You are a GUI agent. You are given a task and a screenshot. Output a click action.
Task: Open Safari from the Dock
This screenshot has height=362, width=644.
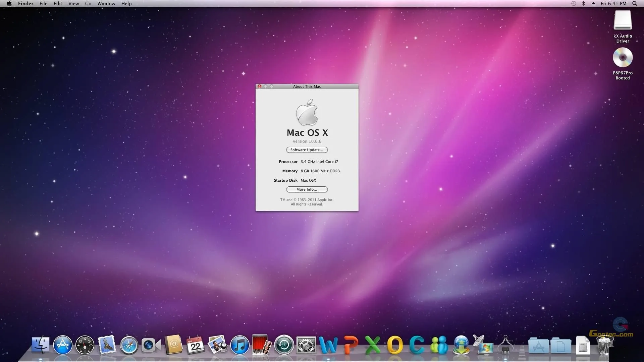129,345
